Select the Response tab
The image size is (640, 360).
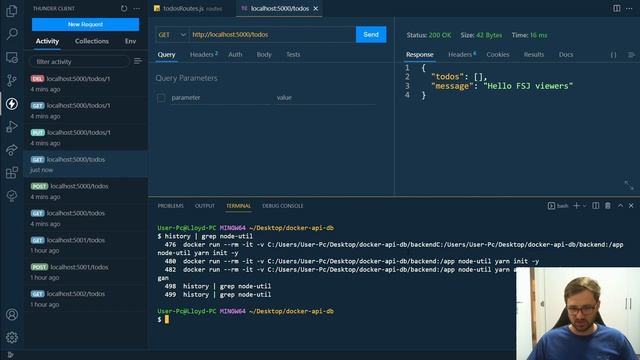coord(420,55)
